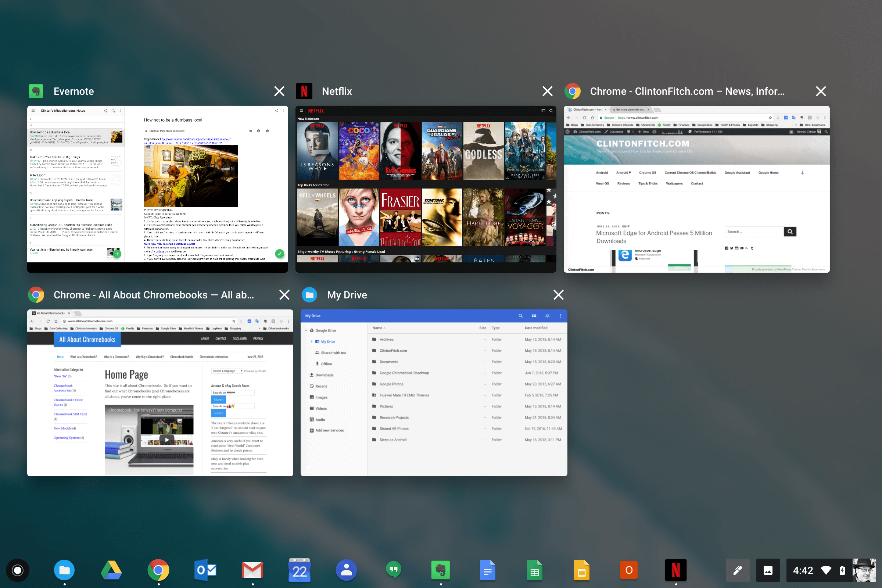
Task: Select Offline in Files sidebar
Action: (x=326, y=364)
